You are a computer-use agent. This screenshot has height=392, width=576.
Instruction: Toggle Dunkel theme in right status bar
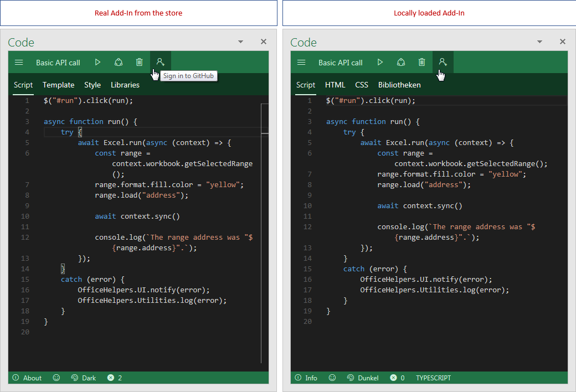(x=363, y=378)
